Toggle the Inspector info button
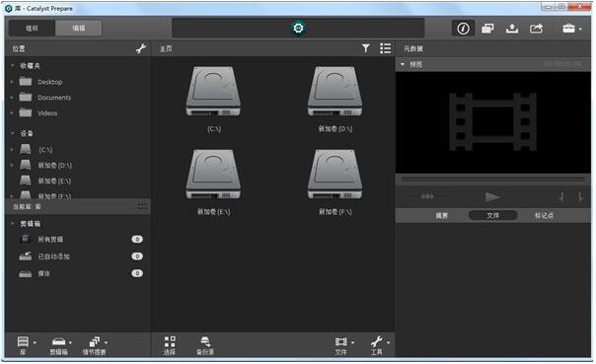 (463, 29)
